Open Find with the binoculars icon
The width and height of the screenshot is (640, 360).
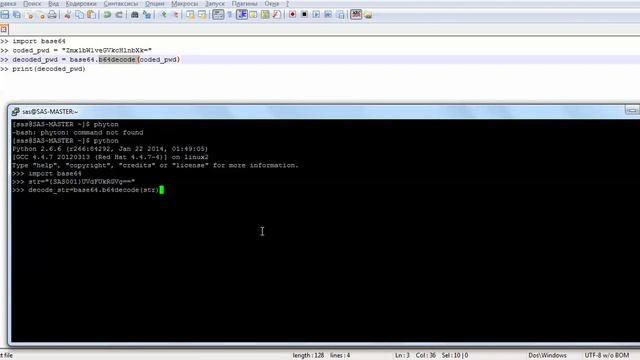(135, 15)
